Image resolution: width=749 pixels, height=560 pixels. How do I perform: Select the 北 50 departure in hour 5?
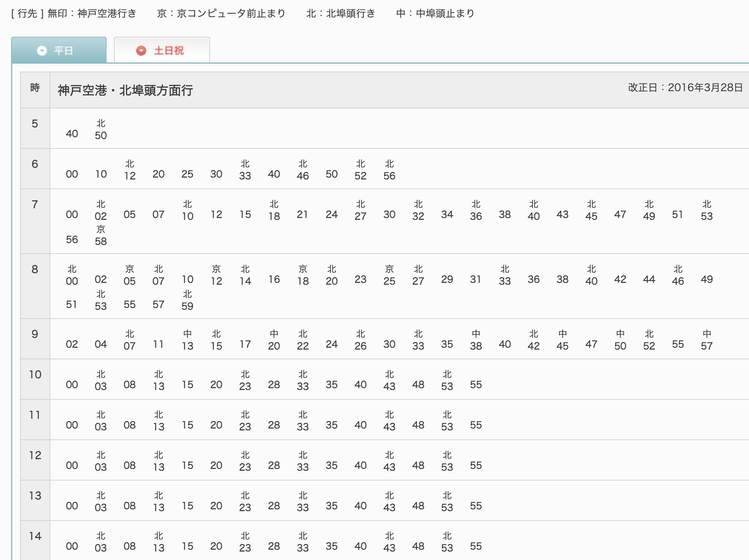[101, 129]
